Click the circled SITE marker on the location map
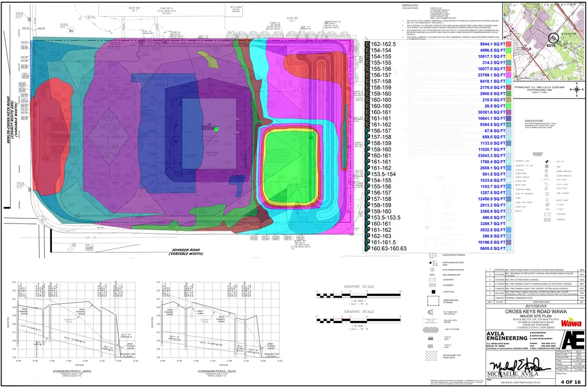This screenshot has width=588, height=388. (x=553, y=38)
